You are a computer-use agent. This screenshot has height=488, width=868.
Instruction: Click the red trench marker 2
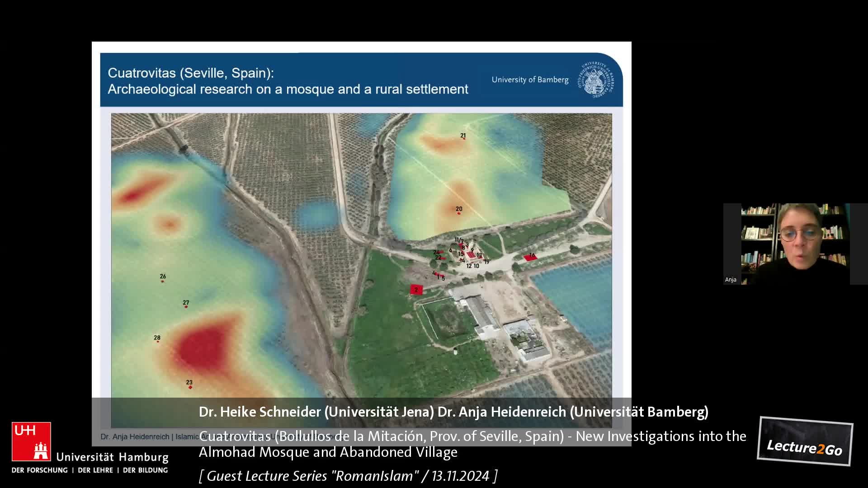[x=416, y=290]
